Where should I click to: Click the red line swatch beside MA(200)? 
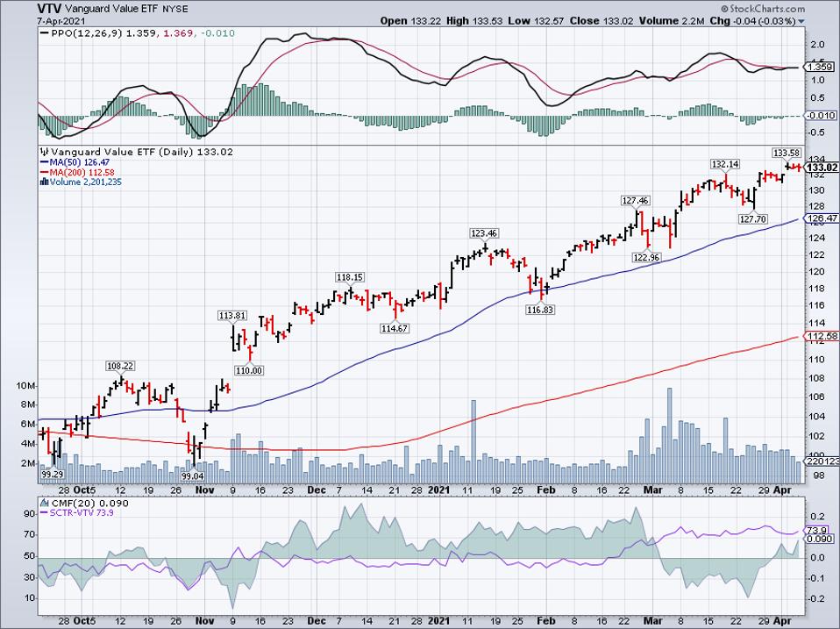pos(45,173)
